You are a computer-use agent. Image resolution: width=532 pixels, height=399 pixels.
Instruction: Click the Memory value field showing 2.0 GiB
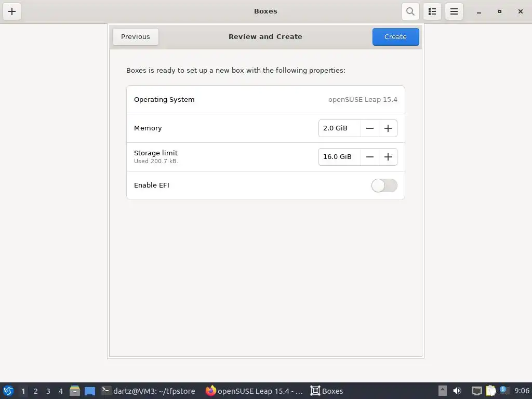click(x=339, y=128)
